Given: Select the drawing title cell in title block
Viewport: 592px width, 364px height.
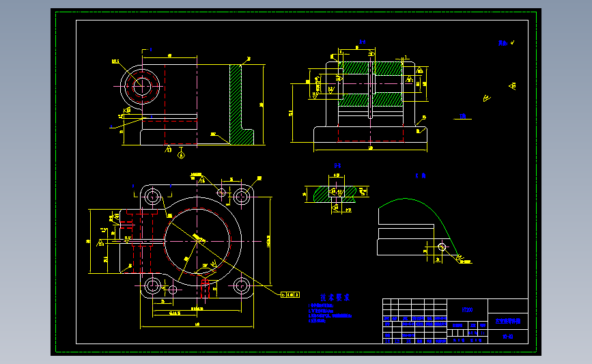Looking at the screenshot, I should click(x=508, y=322).
